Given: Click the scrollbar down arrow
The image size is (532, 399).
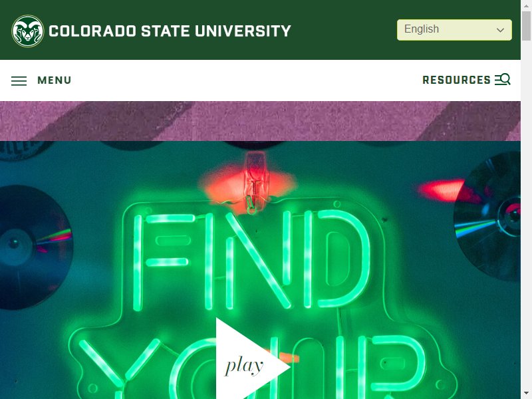Looking at the screenshot, I should [x=526, y=394].
